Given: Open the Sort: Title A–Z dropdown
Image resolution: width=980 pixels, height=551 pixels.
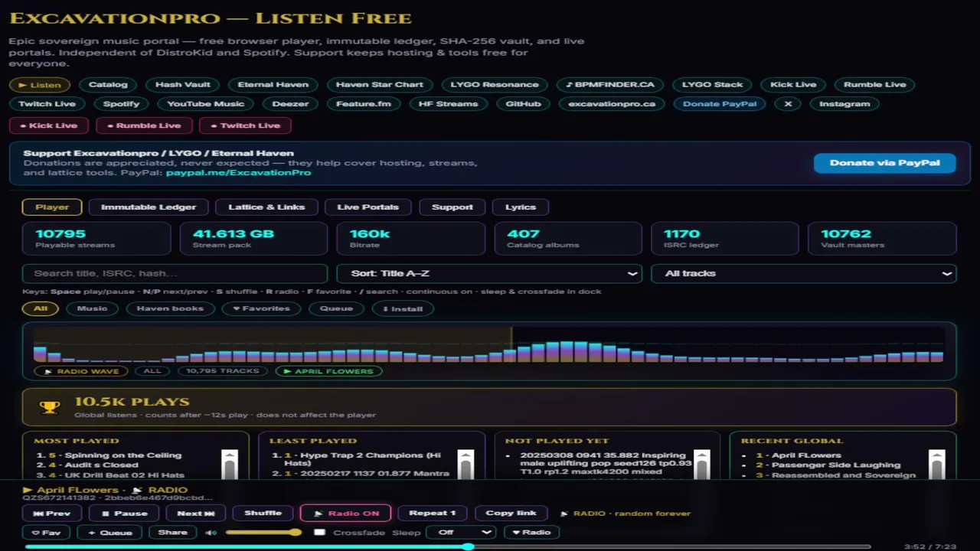Looking at the screenshot, I should tap(489, 273).
